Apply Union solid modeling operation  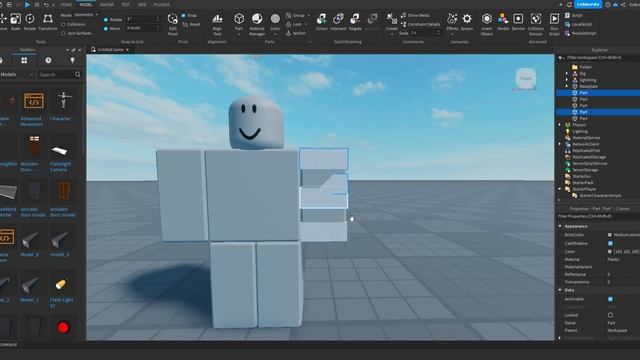click(x=322, y=22)
